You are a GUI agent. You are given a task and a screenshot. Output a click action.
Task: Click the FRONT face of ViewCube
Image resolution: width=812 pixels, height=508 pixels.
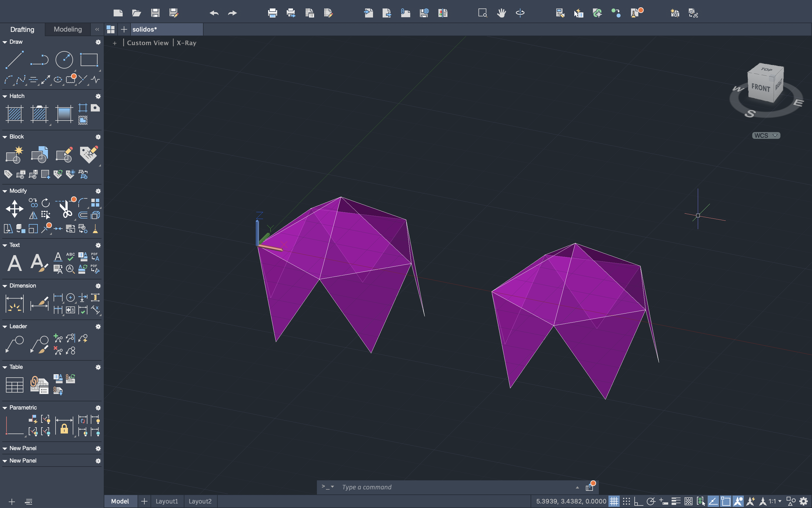point(761,88)
